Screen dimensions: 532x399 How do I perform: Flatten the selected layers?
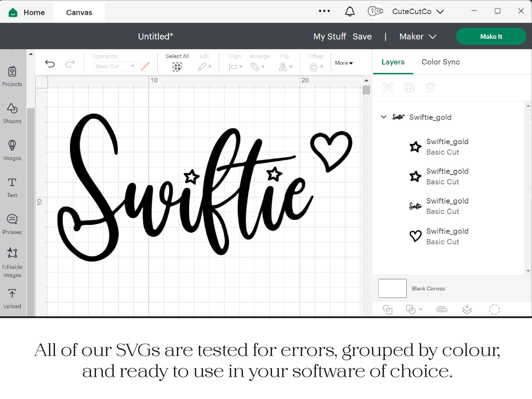467,309
